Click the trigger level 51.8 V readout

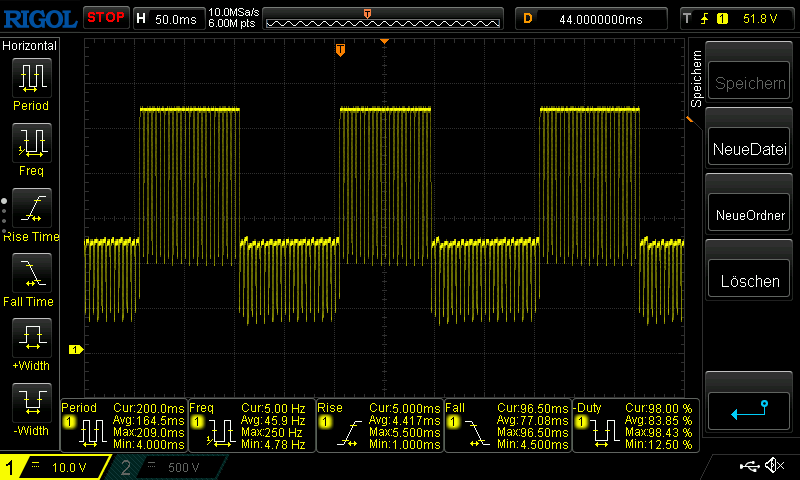pyautogui.click(x=760, y=19)
